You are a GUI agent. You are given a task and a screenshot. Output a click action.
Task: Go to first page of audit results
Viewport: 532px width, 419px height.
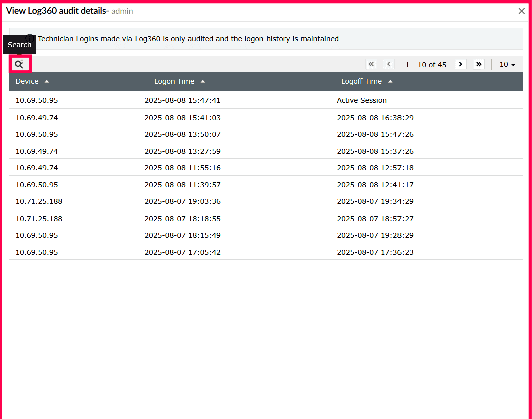371,64
